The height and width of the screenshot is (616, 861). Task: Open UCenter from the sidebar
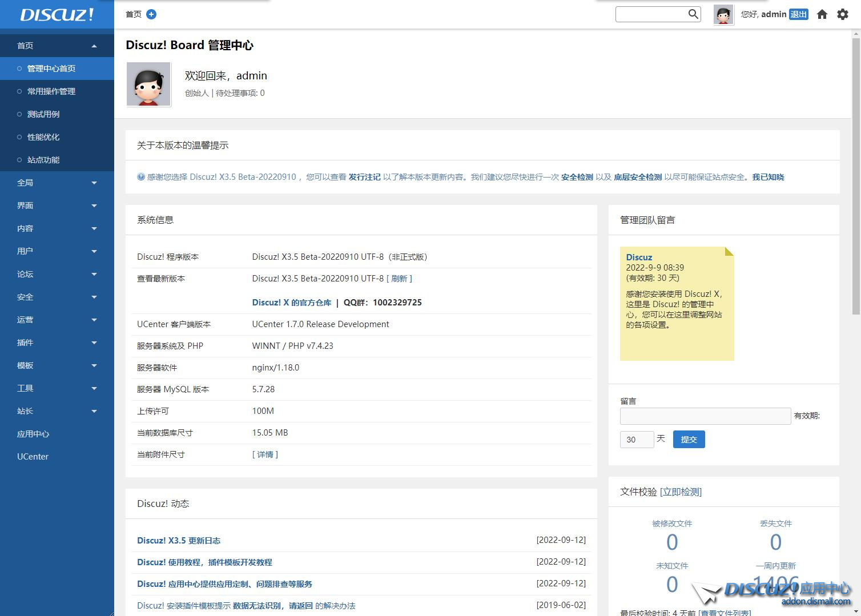coord(33,457)
